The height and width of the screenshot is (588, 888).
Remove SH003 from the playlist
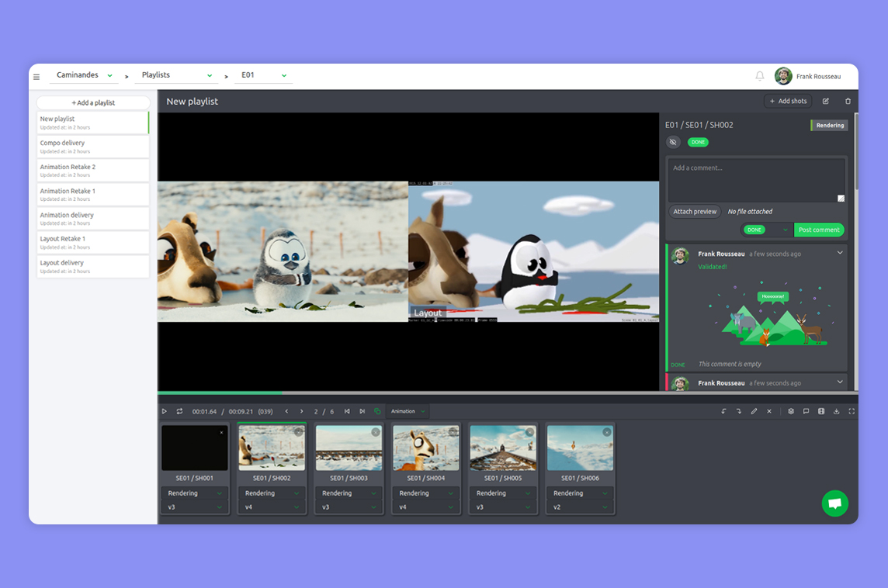[376, 432]
